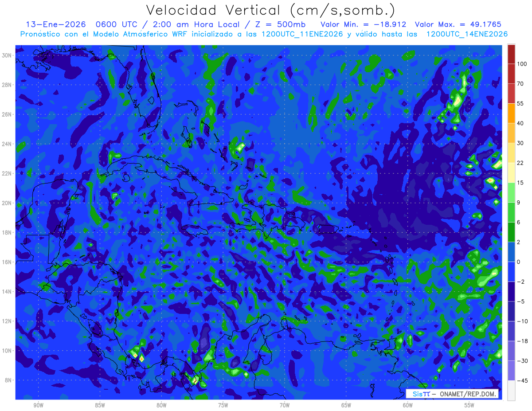Click the colorbar value label 100
532x411 pixels.
coord(522,64)
